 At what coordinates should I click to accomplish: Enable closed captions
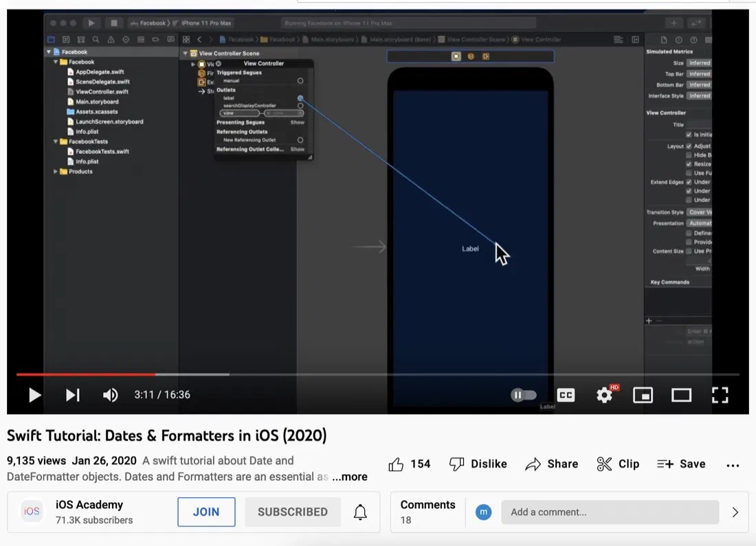point(566,395)
